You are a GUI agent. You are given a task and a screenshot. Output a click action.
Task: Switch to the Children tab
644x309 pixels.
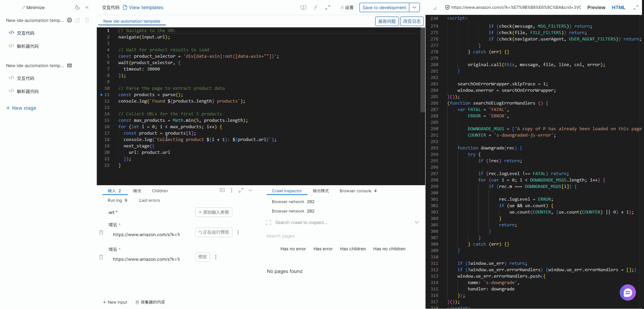pyautogui.click(x=160, y=191)
